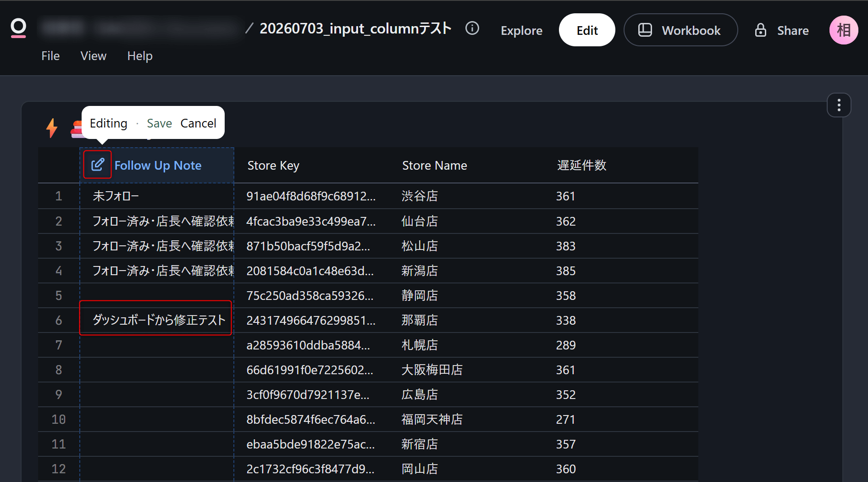Click the Workbook button
This screenshot has width=868, height=482.
click(680, 30)
